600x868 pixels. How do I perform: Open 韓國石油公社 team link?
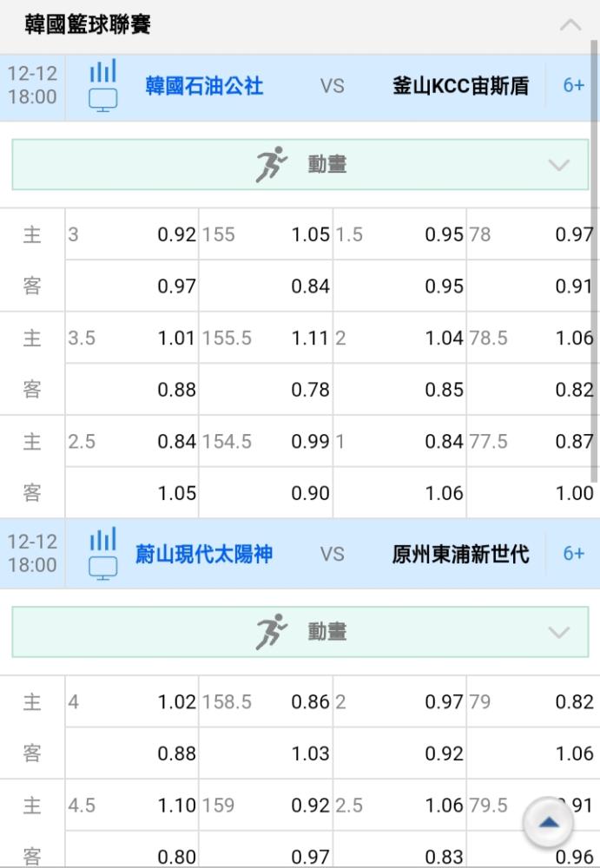coord(204,86)
